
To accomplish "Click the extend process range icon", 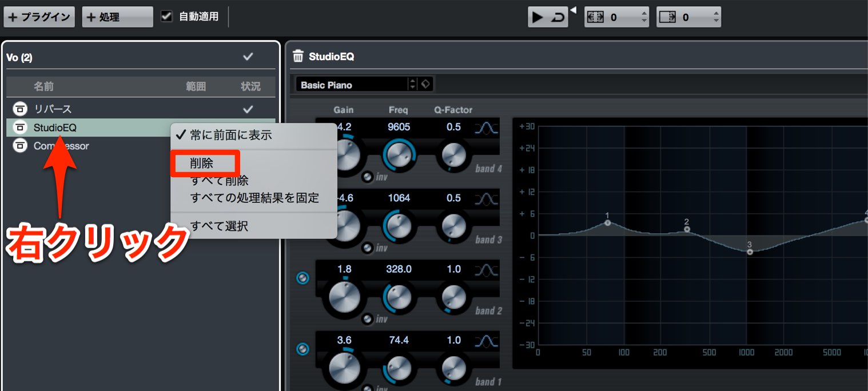I will pos(595,17).
